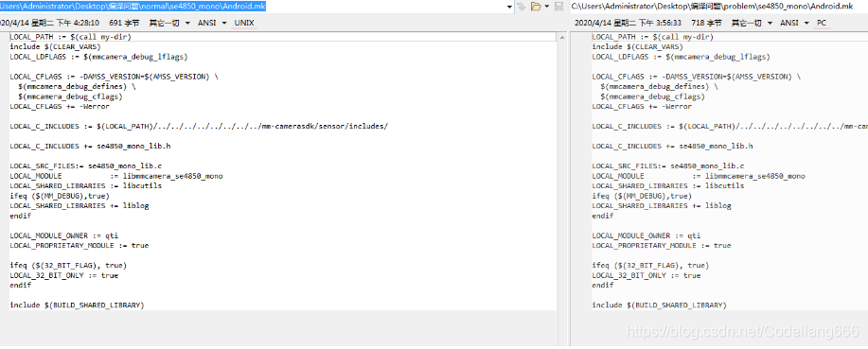This screenshot has width=868, height=349.
Task: Click left pane include $(BUILD_SHARED_LIBRARY) line
Action: click(77, 305)
